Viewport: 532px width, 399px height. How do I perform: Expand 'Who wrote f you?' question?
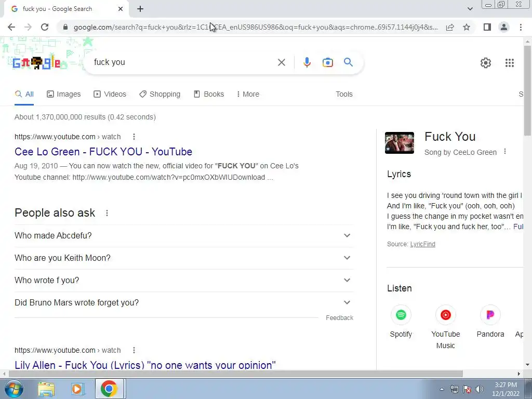pyautogui.click(x=184, y=280)
